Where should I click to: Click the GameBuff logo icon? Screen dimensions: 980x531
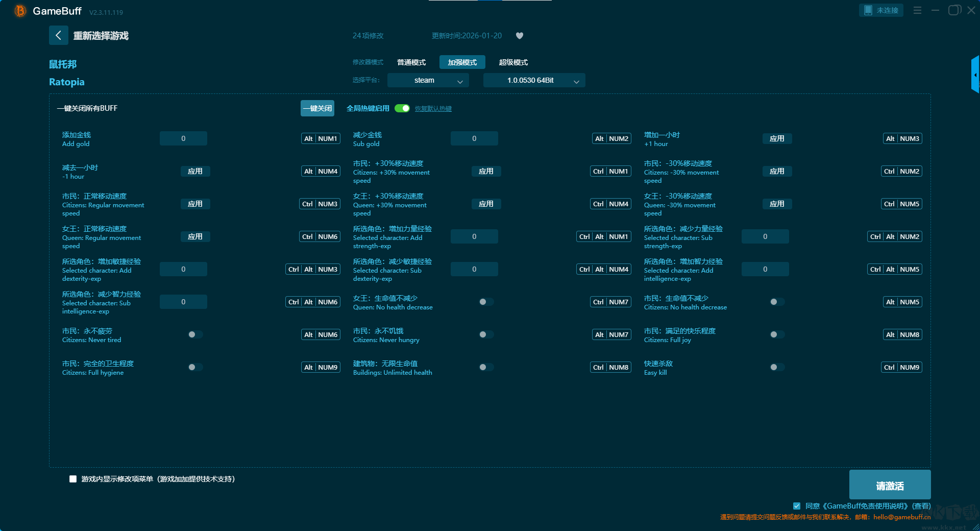(x=20, y=11)
